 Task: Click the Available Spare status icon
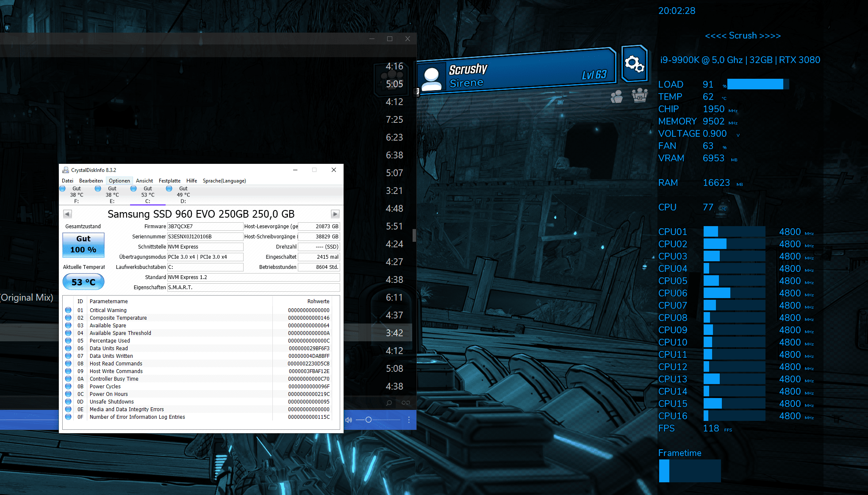(x=68, y=326)
